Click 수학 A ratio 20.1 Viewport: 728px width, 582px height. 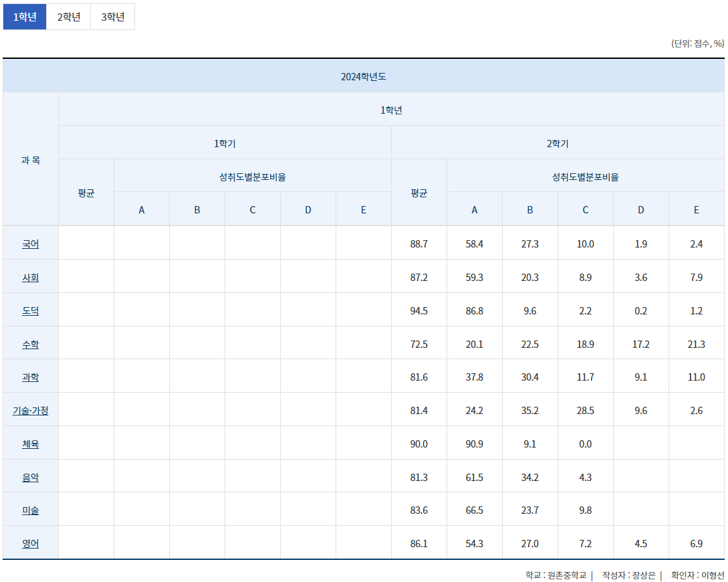475,345
